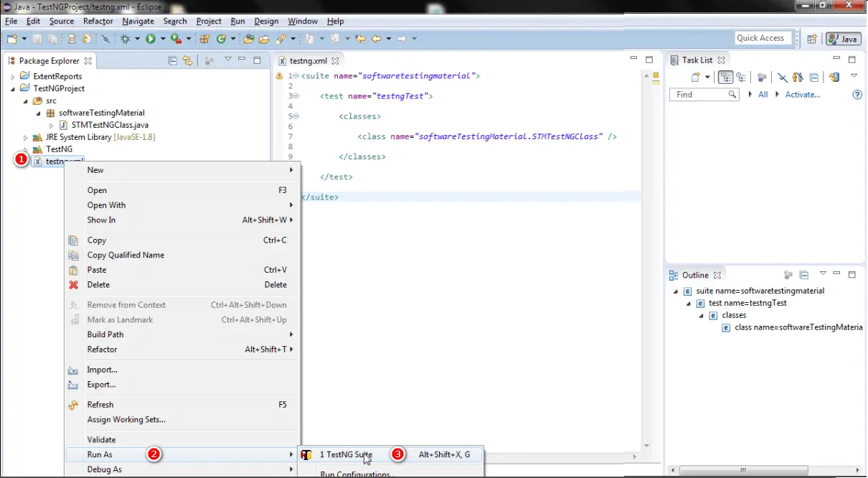Viewport: 868px width, 478px height.
Task: Click the Run Last Tool icon
Action: point(176,39)
